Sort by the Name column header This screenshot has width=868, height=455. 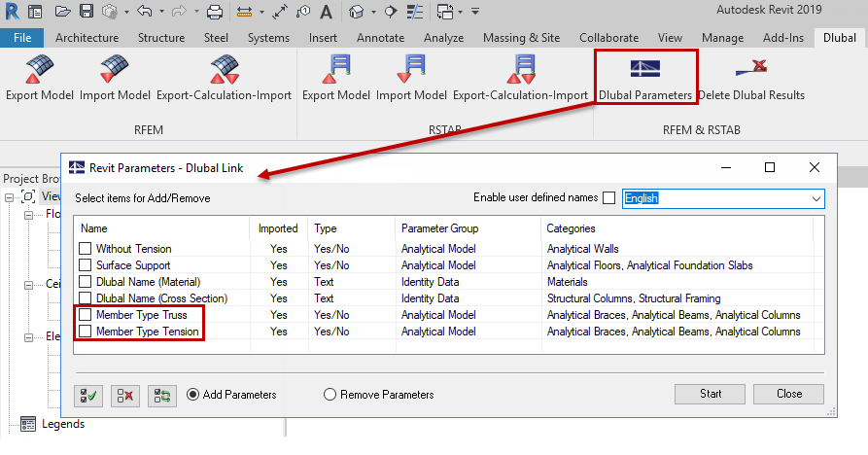click(161, 228)
